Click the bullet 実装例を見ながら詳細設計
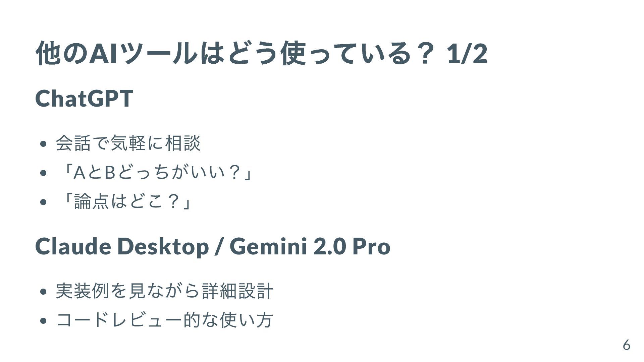 [164, 291]
